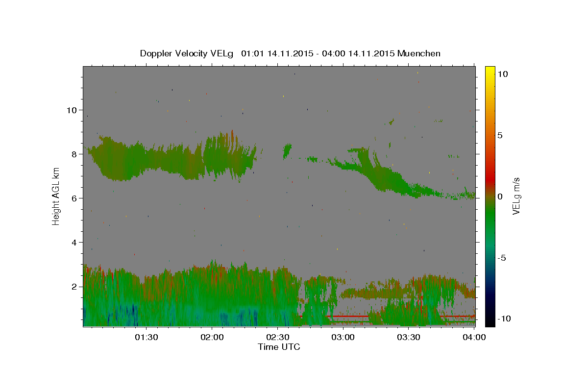The width and height of the screenshot is (588, 392).
Task: Click the height tick label 2
Action: click(x=74, y=287)
